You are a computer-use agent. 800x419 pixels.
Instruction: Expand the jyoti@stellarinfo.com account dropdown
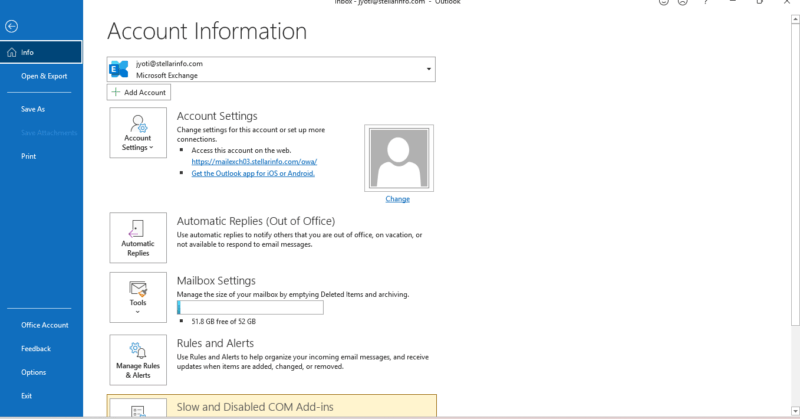click(x=429, y=69)
